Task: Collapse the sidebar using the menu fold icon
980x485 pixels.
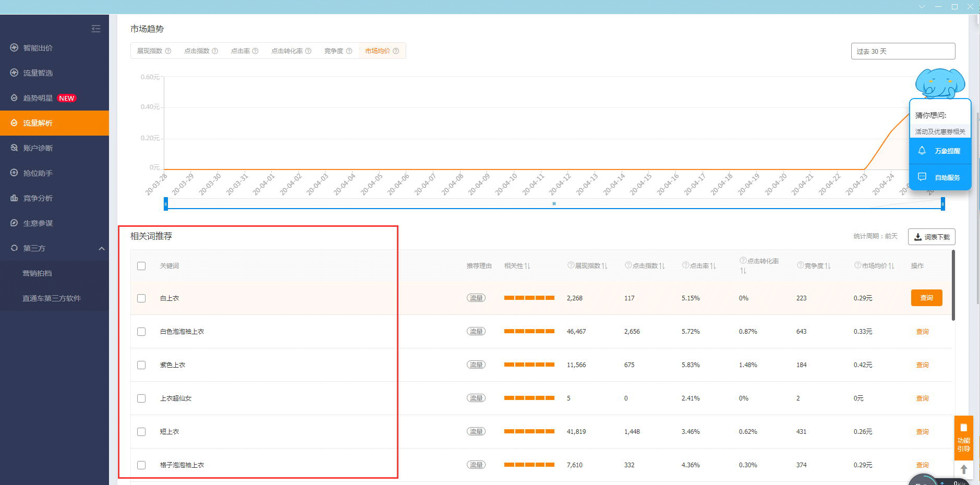Action: 96,29
